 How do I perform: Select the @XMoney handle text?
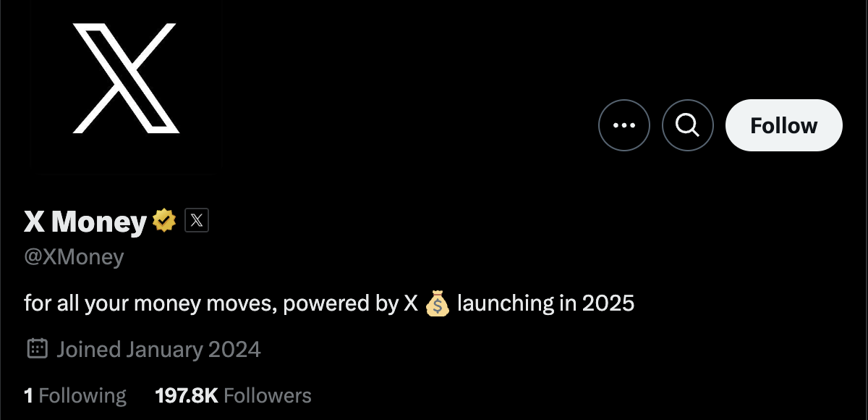pyautogui.click(x=74, y=257)
